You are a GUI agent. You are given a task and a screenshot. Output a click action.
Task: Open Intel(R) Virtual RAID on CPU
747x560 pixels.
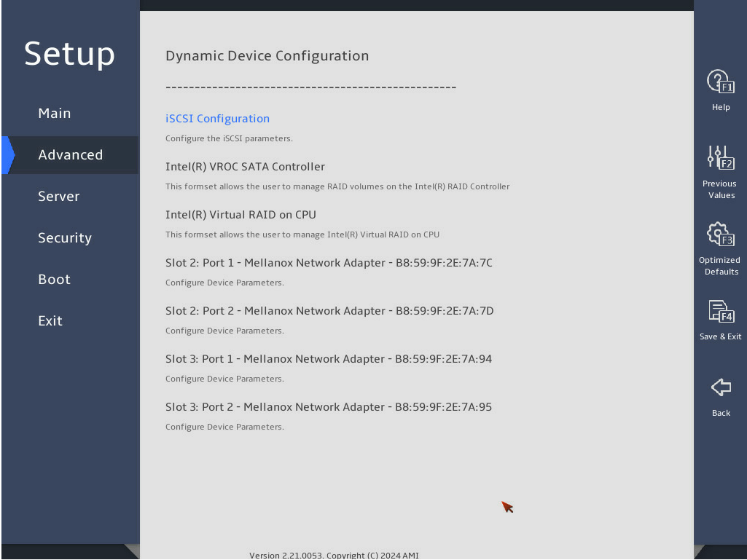click(240, 215)
